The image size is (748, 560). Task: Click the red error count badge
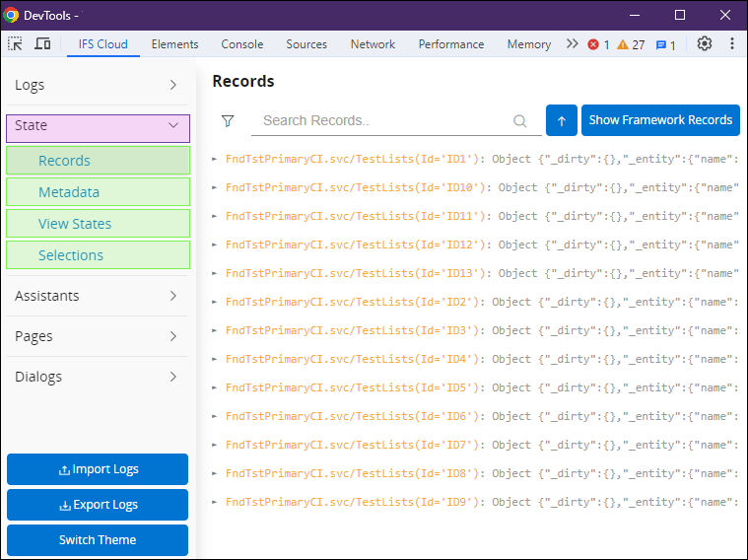click(598, 44)
